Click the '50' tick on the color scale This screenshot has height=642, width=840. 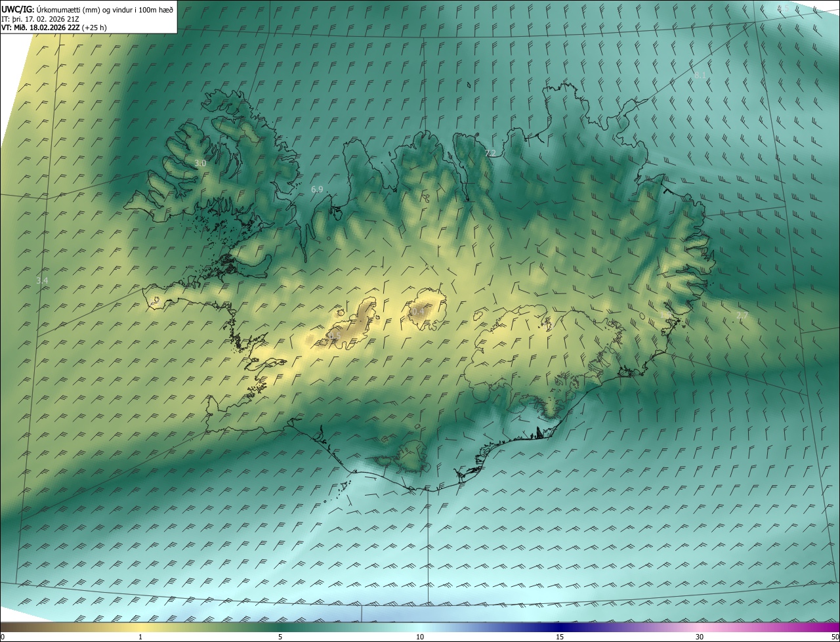(835, 637)
